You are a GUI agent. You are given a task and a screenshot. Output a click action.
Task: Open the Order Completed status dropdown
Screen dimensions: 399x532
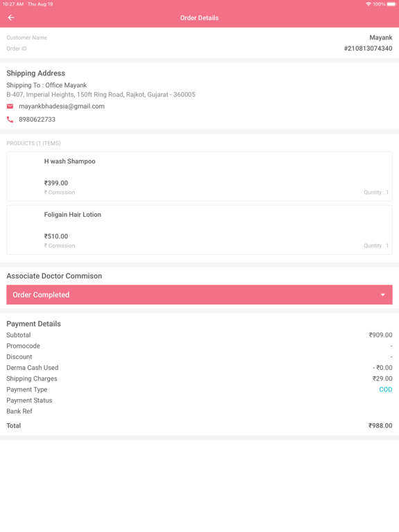pyautogui.click(x=199, y=294)
